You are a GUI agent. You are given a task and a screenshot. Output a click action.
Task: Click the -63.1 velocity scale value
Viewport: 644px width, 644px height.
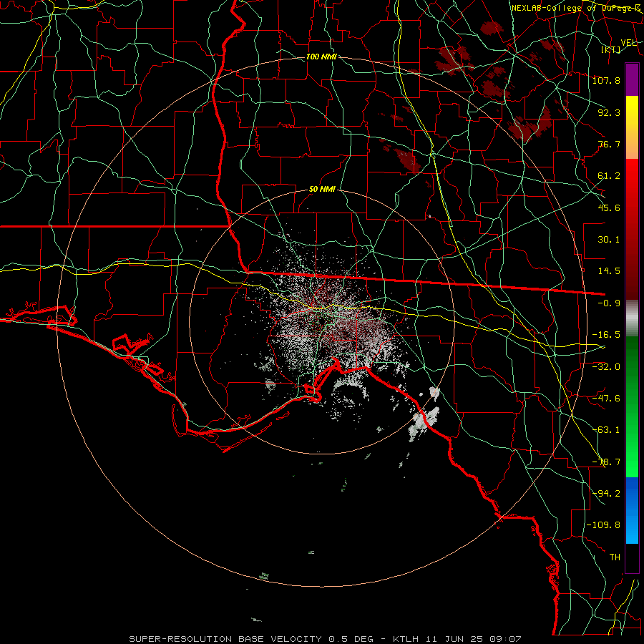coord(606,430)
